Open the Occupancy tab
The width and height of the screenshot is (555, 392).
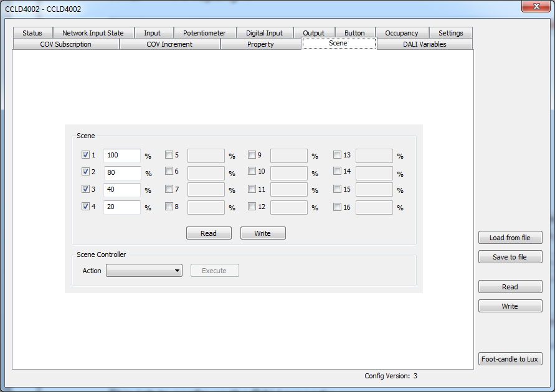coord(402,33)
